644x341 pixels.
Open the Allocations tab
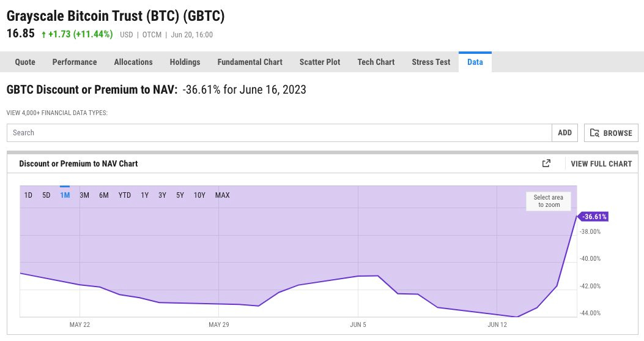click(x=133, y=62)
